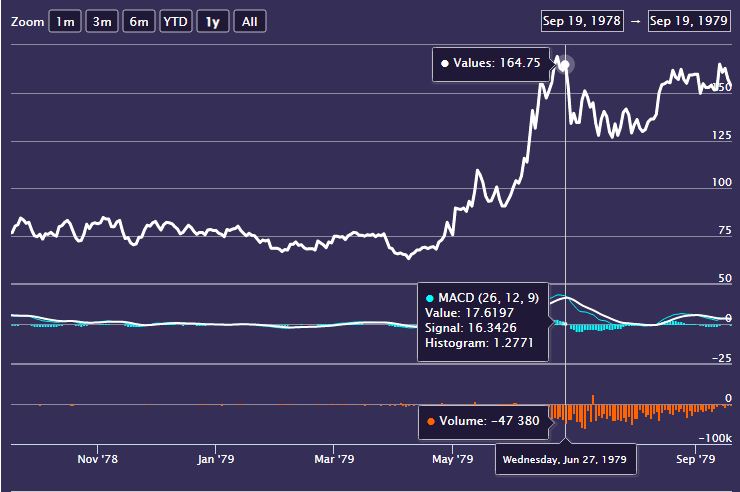The width and height of the screenshot is (740, 492).
Task: Click the May '79 axis label
Action: click(452, 460)
